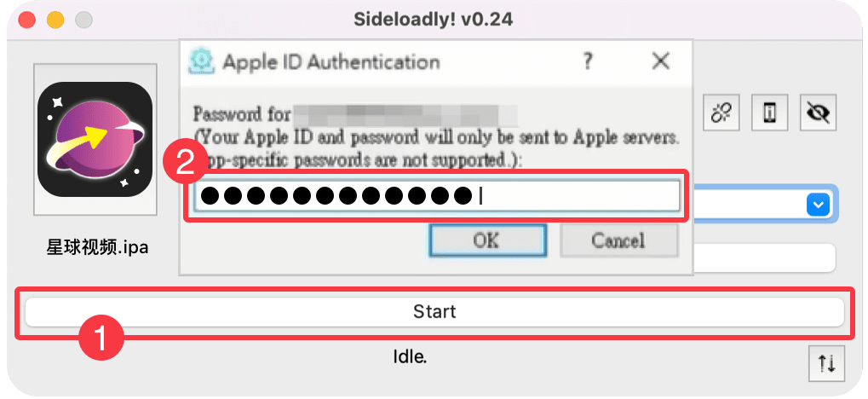Click the gray zoom window button
The height and width of the screenshot is (399, 868).
(x=84, y=20)
